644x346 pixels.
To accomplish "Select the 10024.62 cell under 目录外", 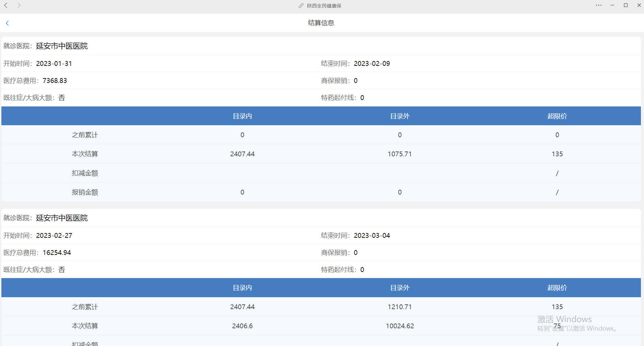I will coord(400,326).
